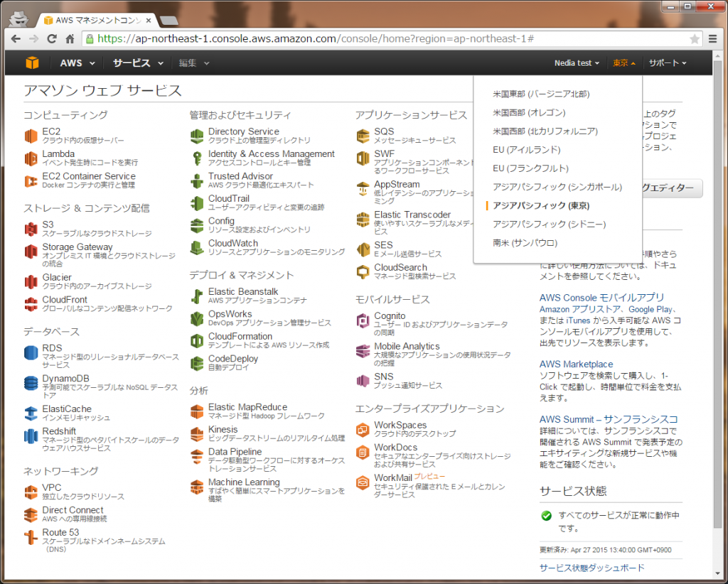Screen dimensions: 728x584
Task: Click the Config icon
Action: click(x=197, y=225)
